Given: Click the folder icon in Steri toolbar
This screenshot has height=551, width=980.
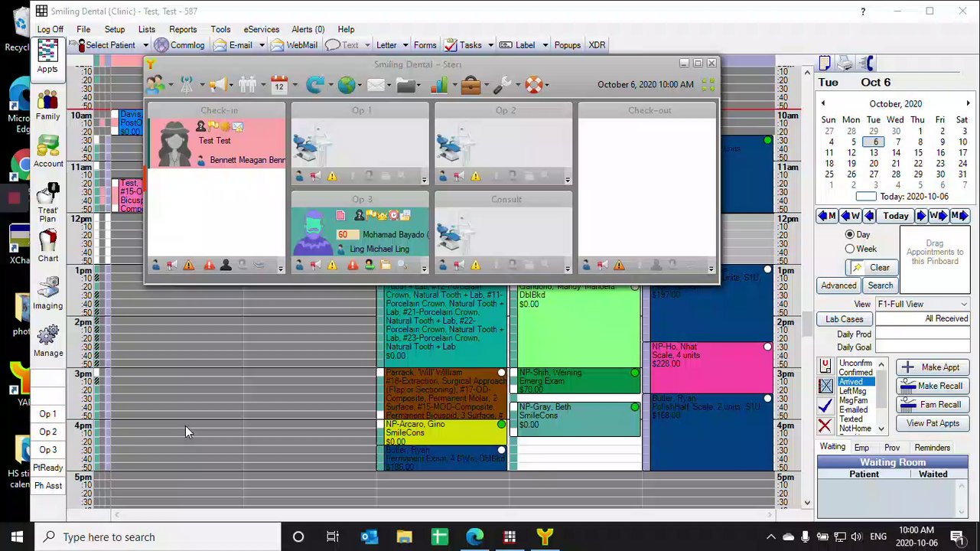Looking at the screenshot, I should tap(406, 85).
